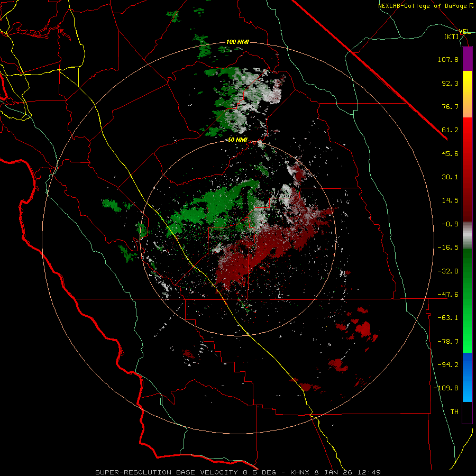
Task: Pick the gray near-zero segment of the velocity scale
Action: pos(467,235)
